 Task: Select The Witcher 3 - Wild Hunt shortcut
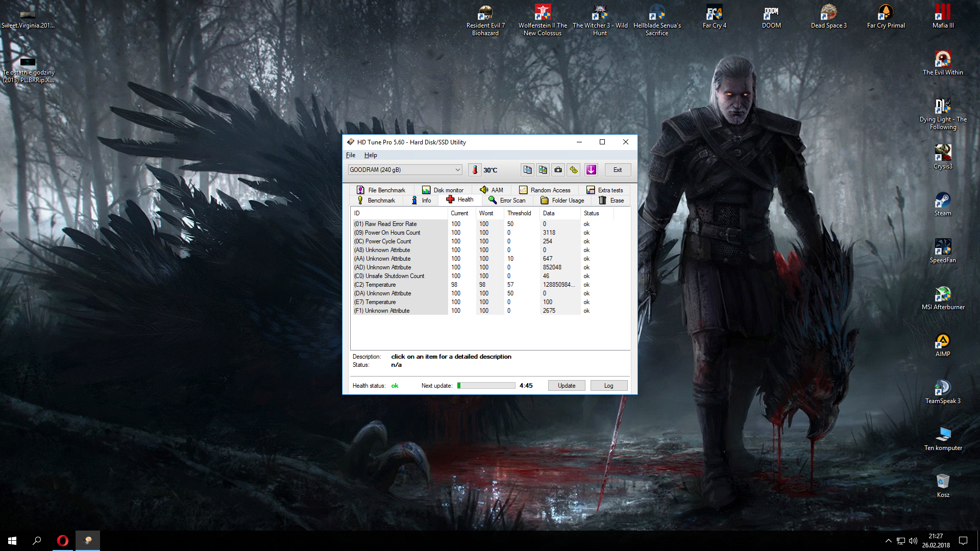pos(600,20)
